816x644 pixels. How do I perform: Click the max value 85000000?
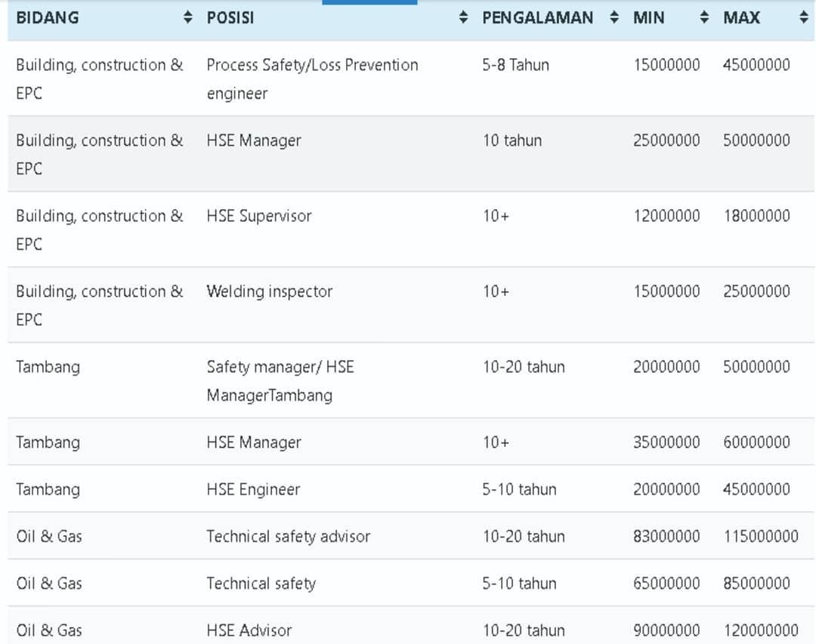click(x=756, y=584)
